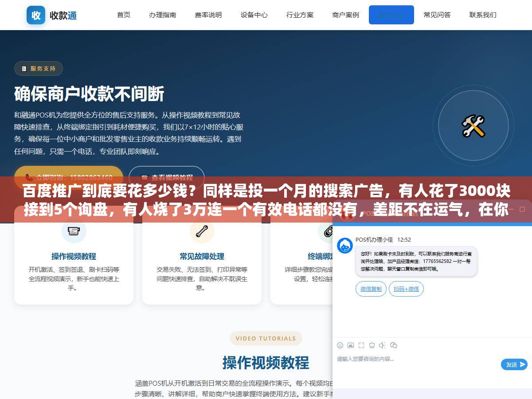
Task: Click the 常见故障处理 card title
Action: (202, 256)
